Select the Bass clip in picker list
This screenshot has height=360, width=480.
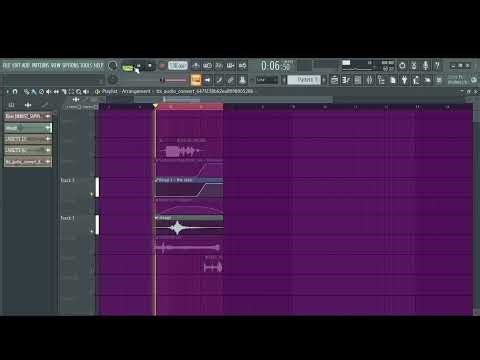pyautogui.click(x=28, y=116)
